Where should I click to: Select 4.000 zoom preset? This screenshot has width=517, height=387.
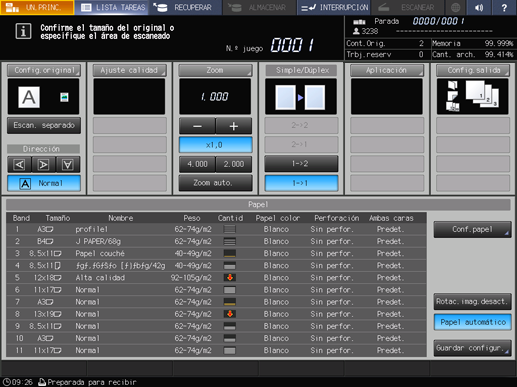(197, 164)
